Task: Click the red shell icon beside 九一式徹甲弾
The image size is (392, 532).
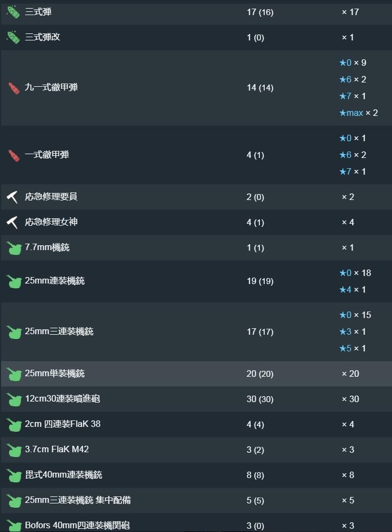Action: pyautogui.click(x=14, y=88)
